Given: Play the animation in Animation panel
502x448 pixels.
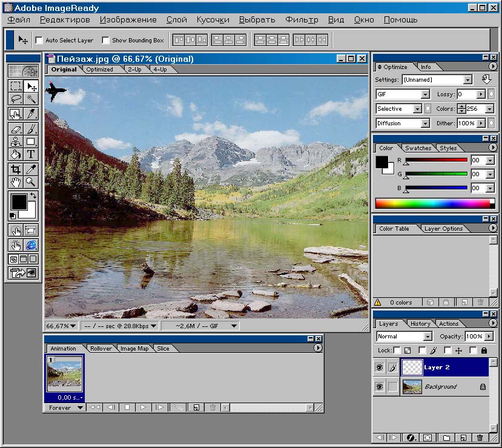Looking at the screenshot, I should [143, 407].
